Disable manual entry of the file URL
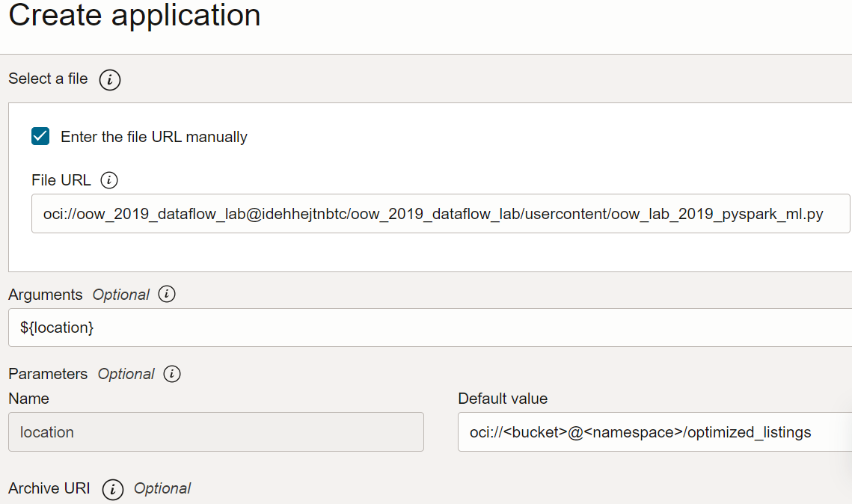 click(x=39, y=136)
